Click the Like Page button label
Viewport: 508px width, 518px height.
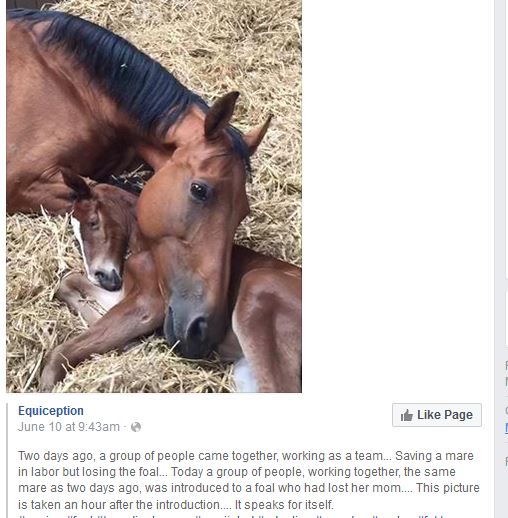(x=445, y=415)
